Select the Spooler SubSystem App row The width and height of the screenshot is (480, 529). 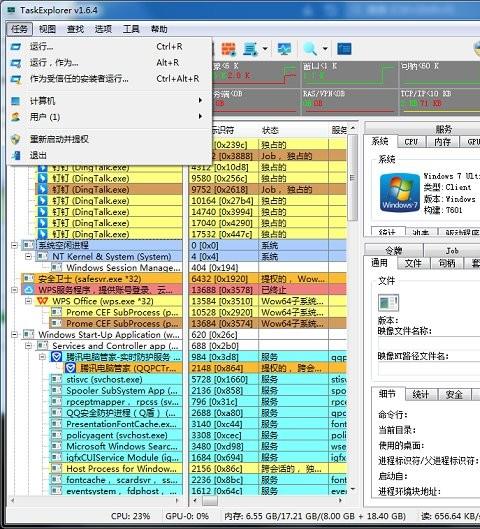click(116, 390)
